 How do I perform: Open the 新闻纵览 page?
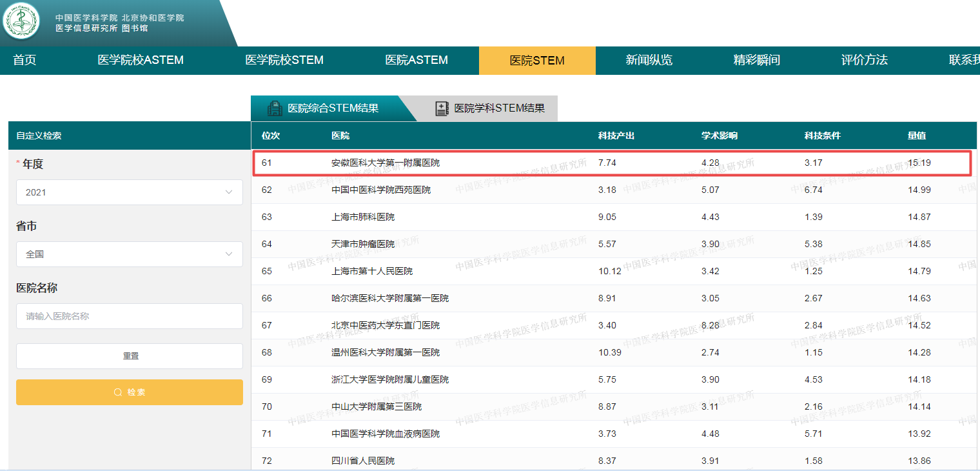(649, 61)
